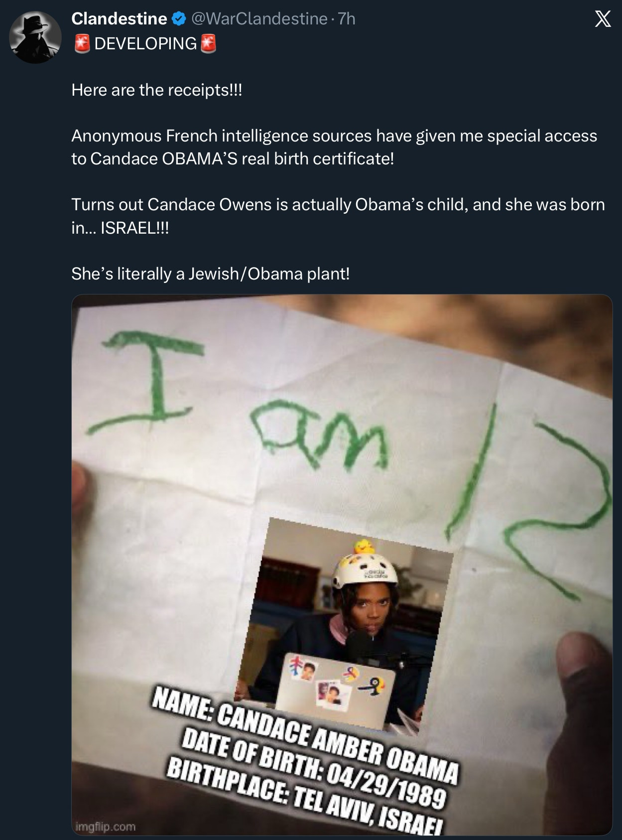Open the Clandestine display name link
Screen dimensions: 622x840
click(119, 19)
